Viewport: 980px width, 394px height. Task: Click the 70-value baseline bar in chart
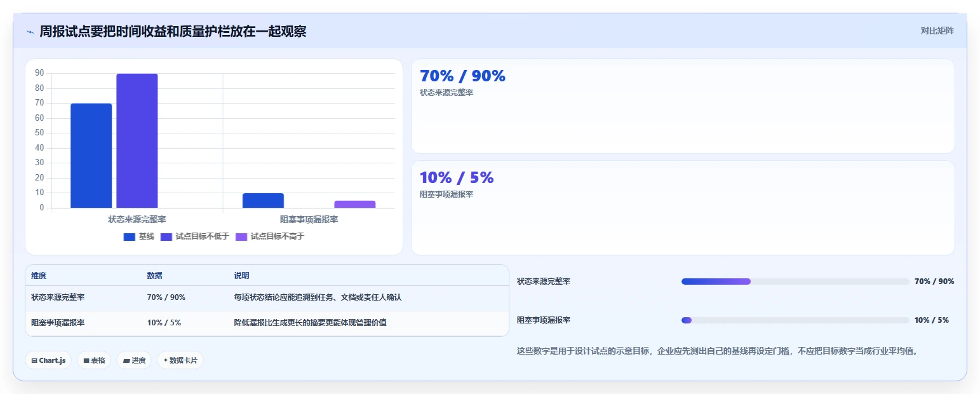[91, 156]
